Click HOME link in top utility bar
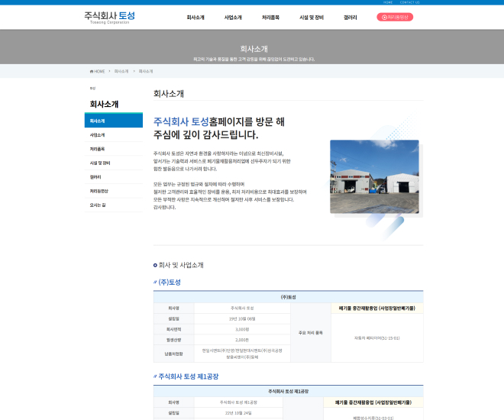The height and width of the screenshot is (420, 504). point(389,2)
